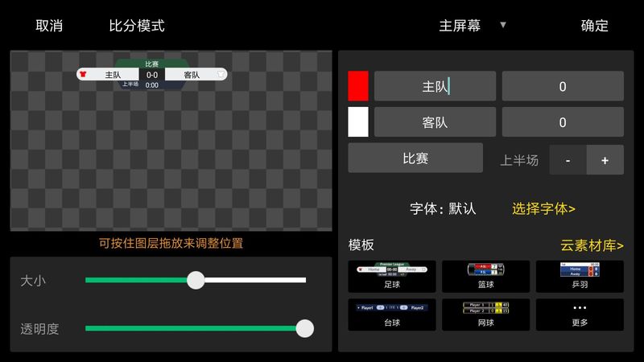The height and width of the screenshot is (362, 644).
Task: Open the 选择字体> font chooser link
Action: click(543, 208)
